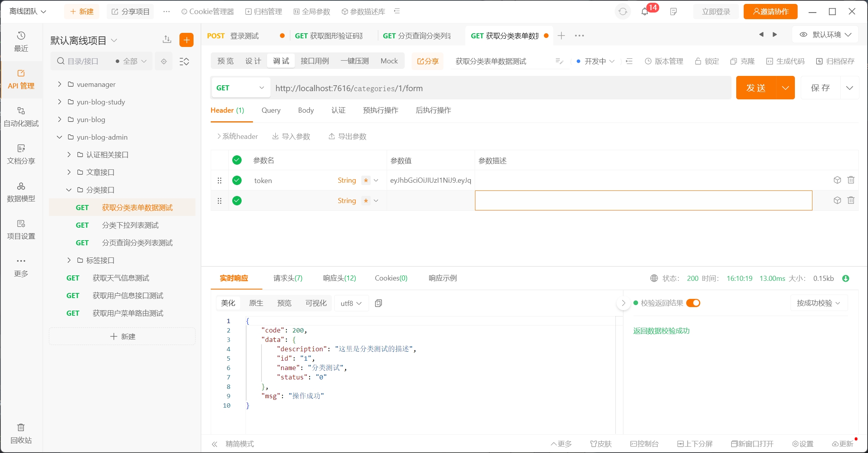Click the request URL input field

500,88
